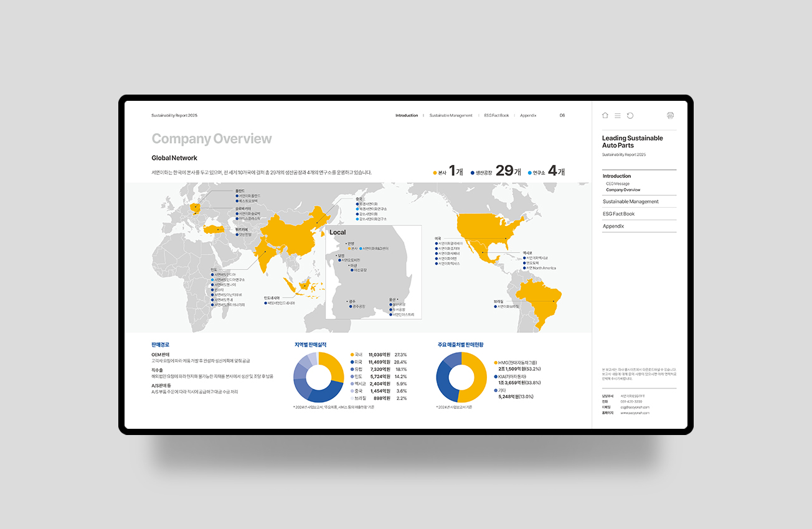Click the light blue research center legend dot
Viewport: 812px width, 529px height.
(530, 172)
